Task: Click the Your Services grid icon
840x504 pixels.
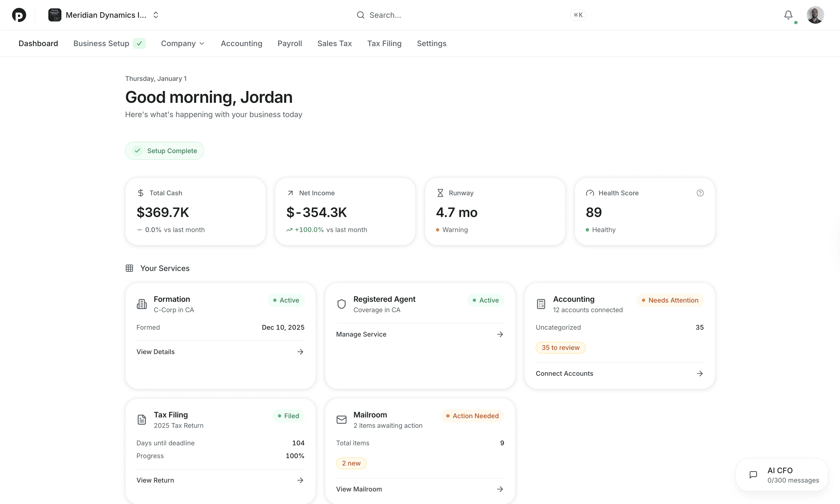Action: [129, 268]
